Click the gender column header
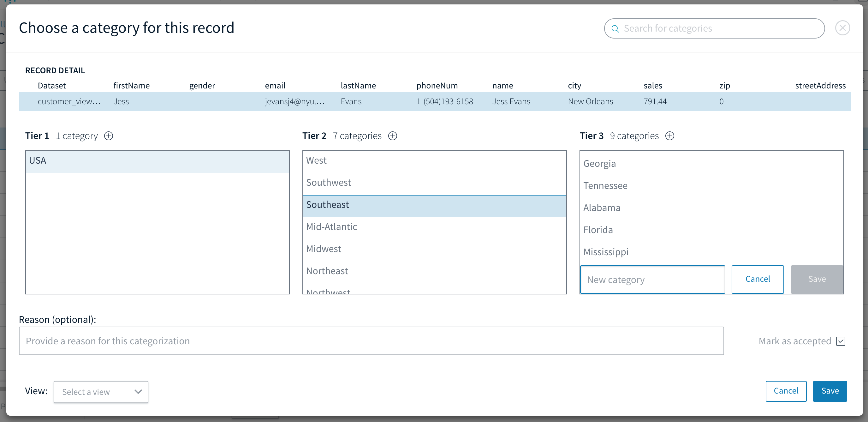868x422 pixels. (x=202, y=86)
